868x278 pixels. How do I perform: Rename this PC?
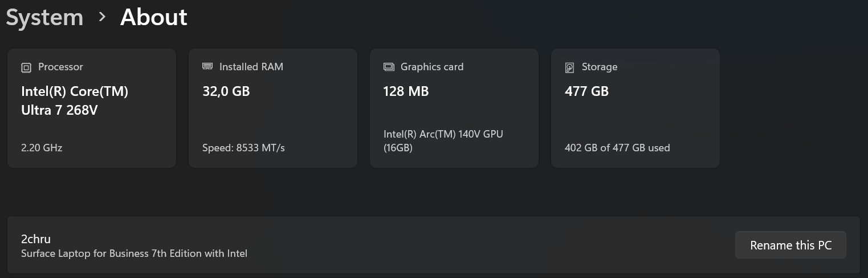point(790,245)
